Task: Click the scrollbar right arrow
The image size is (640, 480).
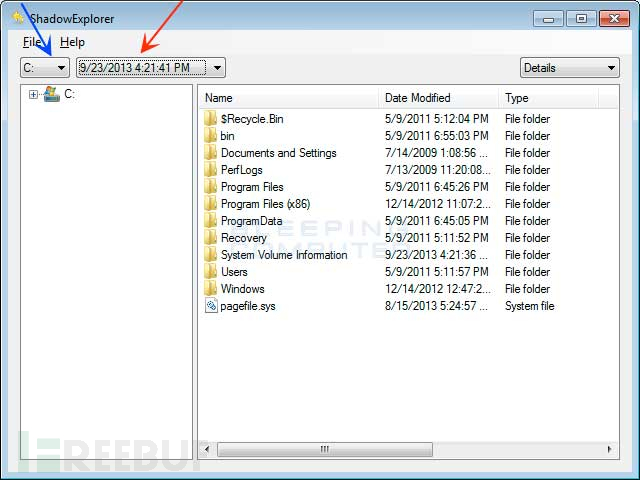Action: tap(609, 449)
